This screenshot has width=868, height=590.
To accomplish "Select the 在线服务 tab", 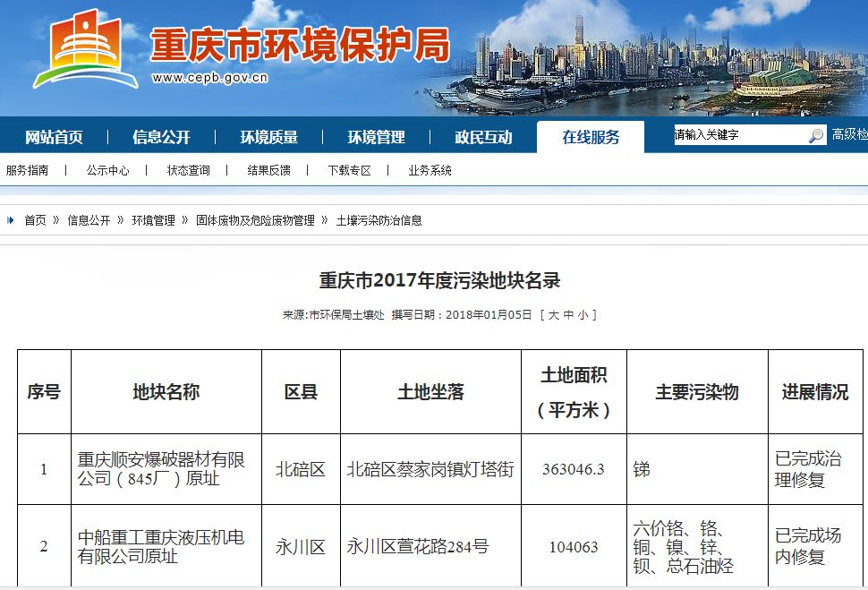I will (x=591, y=137).
